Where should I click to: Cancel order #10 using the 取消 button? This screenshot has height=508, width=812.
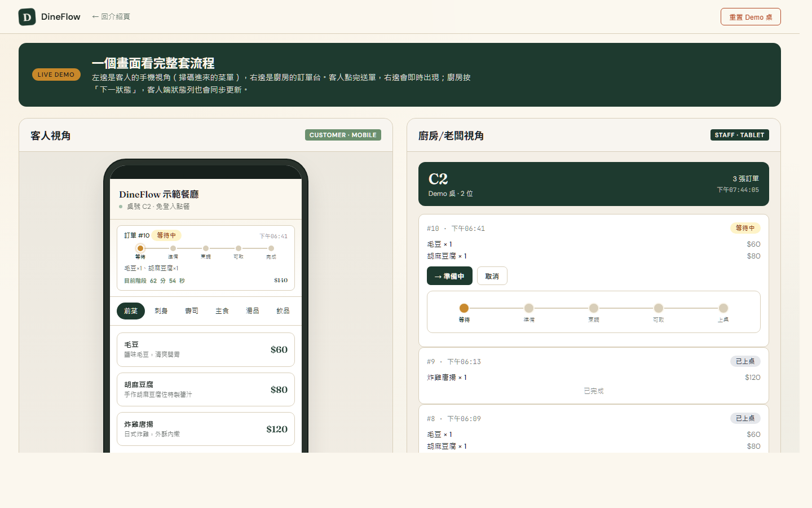492,275
